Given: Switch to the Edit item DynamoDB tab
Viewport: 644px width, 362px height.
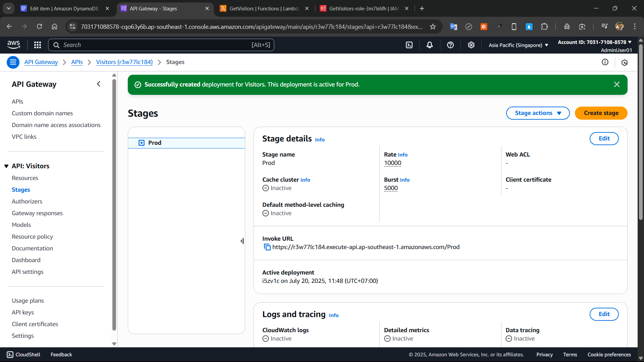Looking at the screenshot, I should (x=64, y=8).
